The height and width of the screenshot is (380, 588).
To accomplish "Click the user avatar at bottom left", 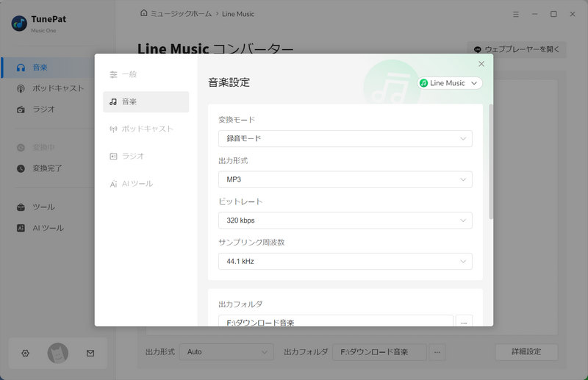I will [x=58, y=353].
